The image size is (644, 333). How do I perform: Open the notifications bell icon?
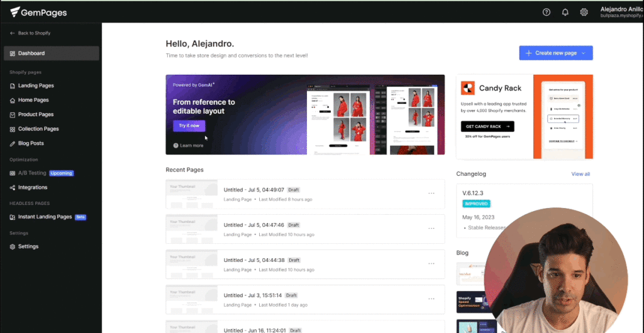pyautogui.click(x=565, y=13)
